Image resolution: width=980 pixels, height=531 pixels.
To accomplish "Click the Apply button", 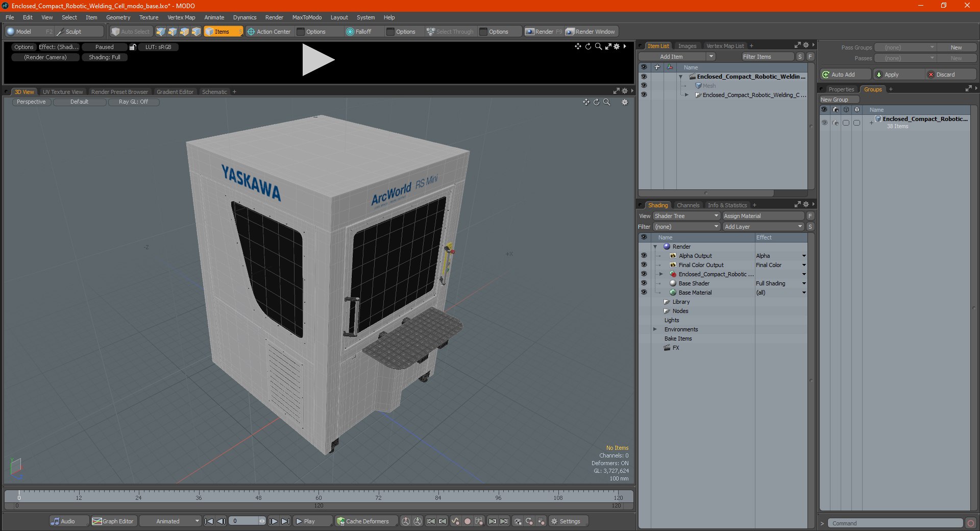I will [x=898, y=75].
